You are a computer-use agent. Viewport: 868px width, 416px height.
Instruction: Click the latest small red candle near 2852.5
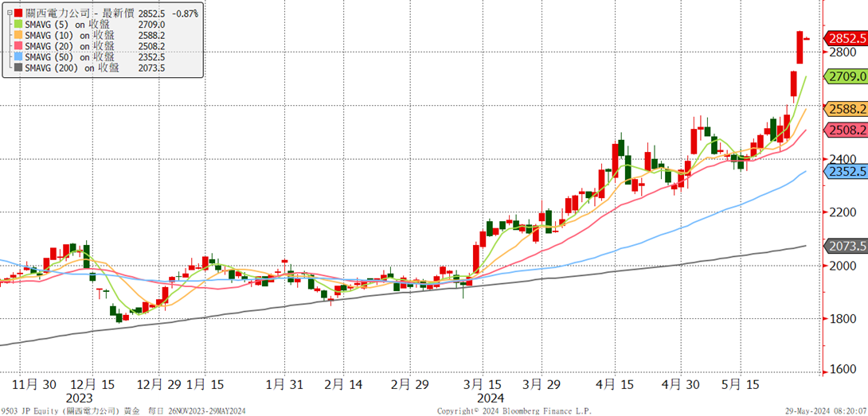(807, 39)
